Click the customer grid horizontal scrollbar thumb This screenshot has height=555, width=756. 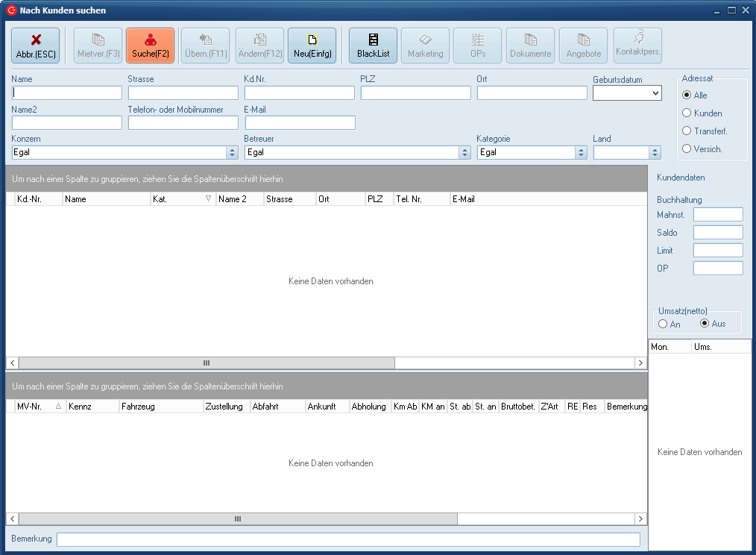pos(207,363)
